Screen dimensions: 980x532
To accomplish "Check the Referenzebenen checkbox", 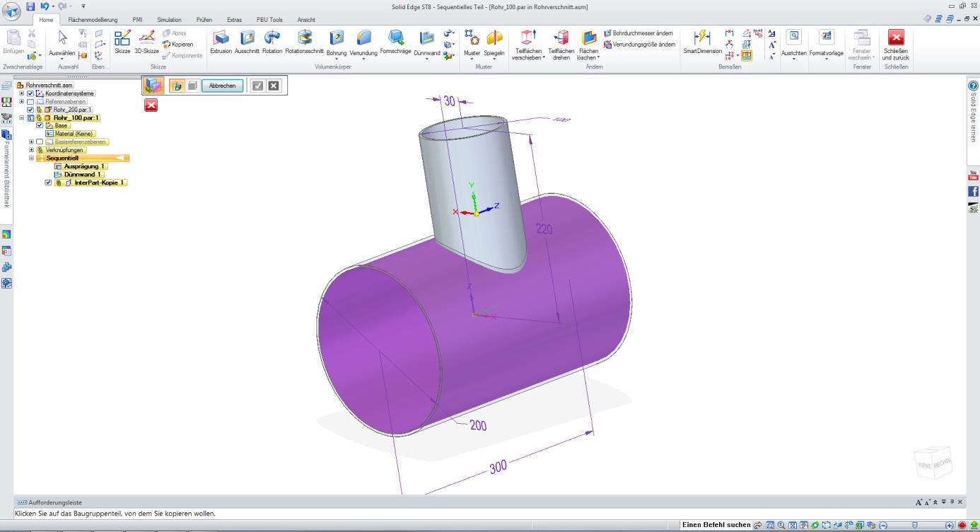I will point(30,101).
